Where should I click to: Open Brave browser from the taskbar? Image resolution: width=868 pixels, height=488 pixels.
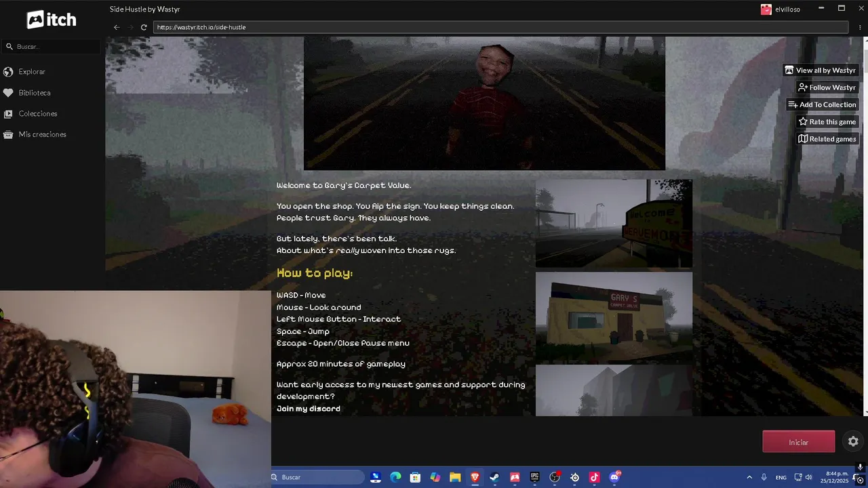click(475, 477)
